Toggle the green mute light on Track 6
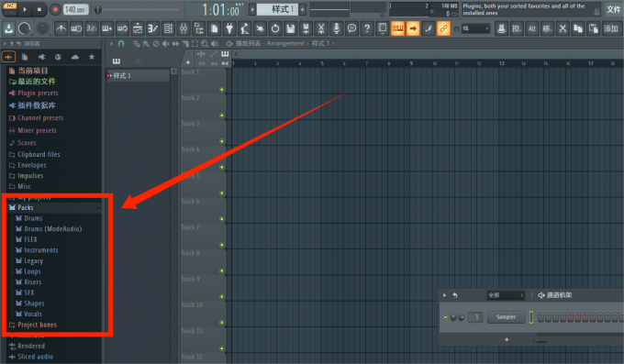624x364 pixels. pos(222,219)
